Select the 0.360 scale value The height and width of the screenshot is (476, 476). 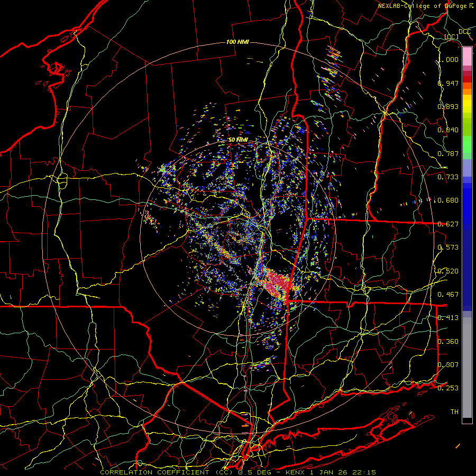pyautogui.click(x=448, y=342)
